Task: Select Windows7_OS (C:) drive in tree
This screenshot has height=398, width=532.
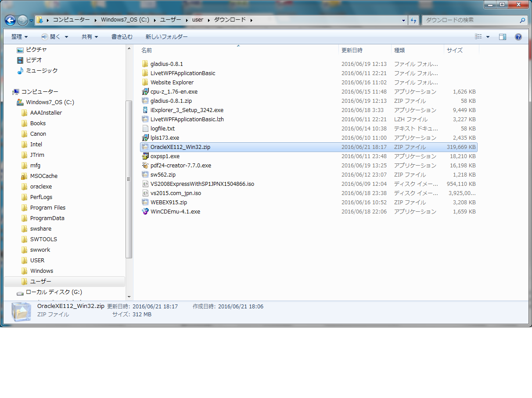Action: [x=50, y=102]
